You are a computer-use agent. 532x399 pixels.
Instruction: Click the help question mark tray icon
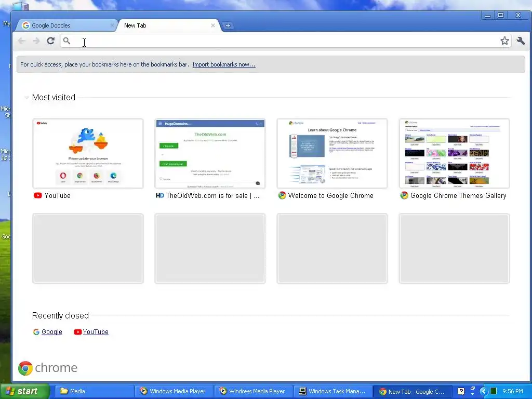click(x=461, y=391)
